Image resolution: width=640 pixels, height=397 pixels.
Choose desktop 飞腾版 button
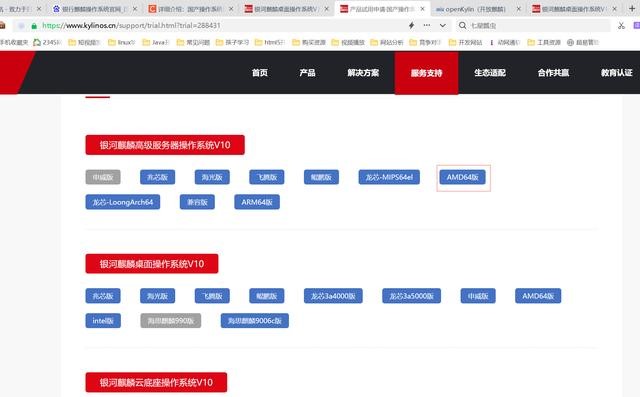pyautogui.click(x=212, y=296)
